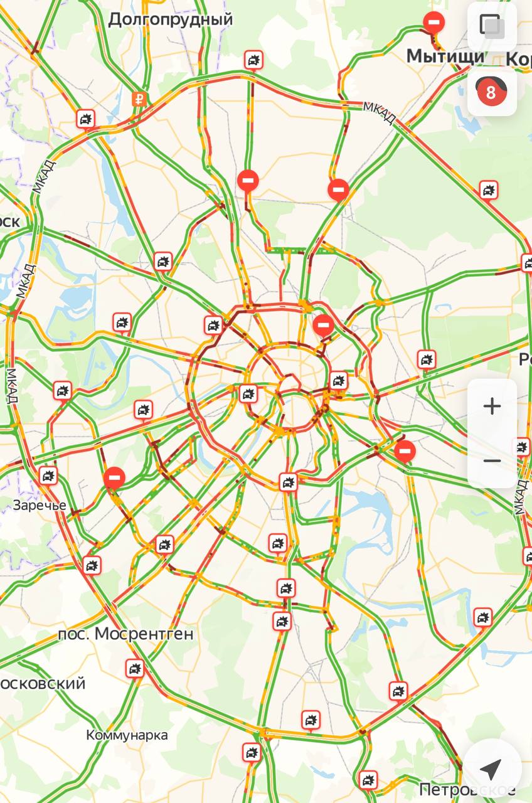Viewport: 532px width, 803px height.
Task: Select the пос. Мосрентген label
Action: 125,634
